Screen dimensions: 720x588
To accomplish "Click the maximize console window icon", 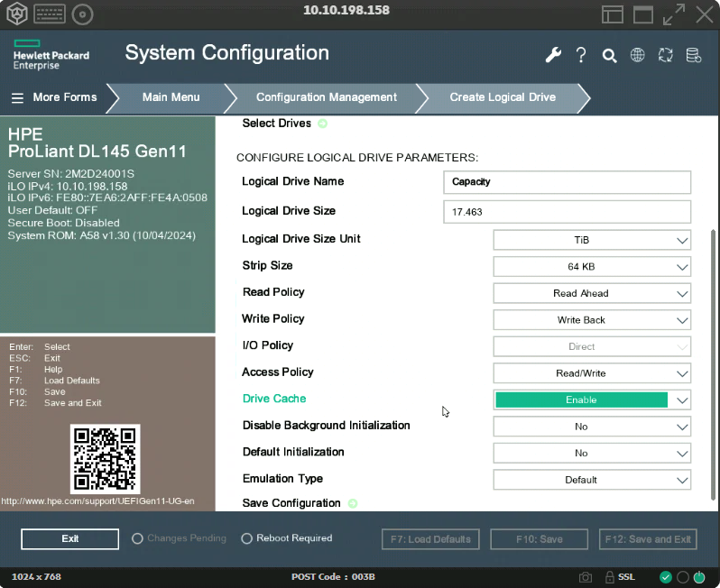I will click(x=643, y=14).
